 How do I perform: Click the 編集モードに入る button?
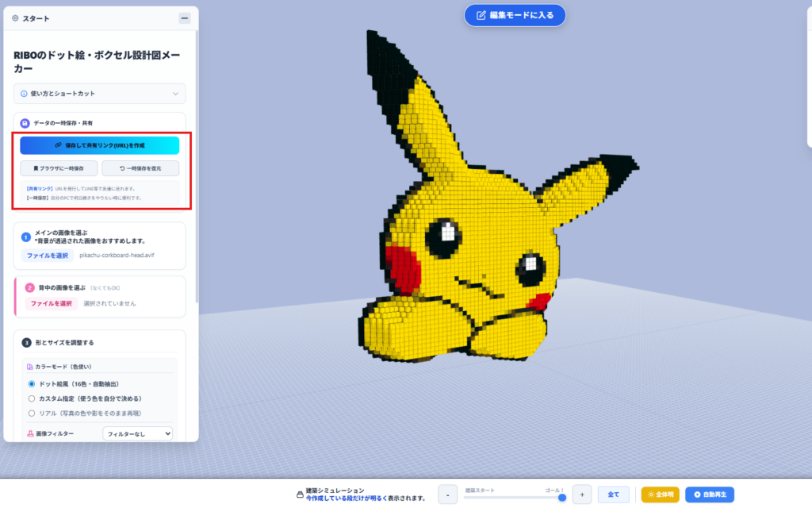click(x=515, y=15)
